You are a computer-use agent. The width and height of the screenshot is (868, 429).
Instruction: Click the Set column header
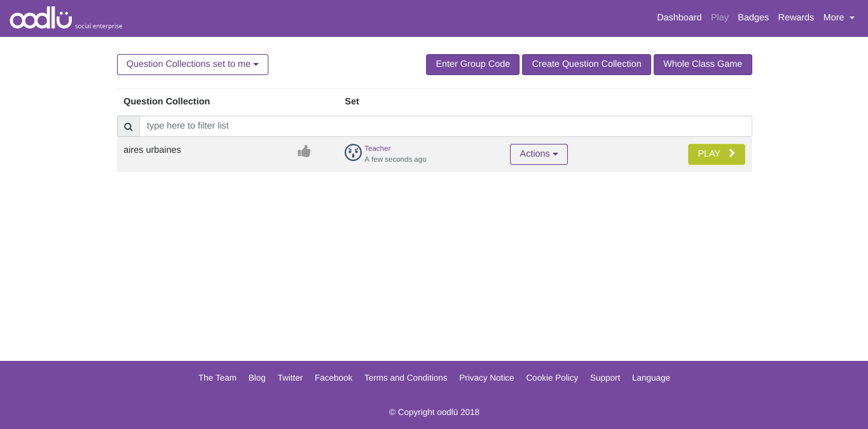352,101
